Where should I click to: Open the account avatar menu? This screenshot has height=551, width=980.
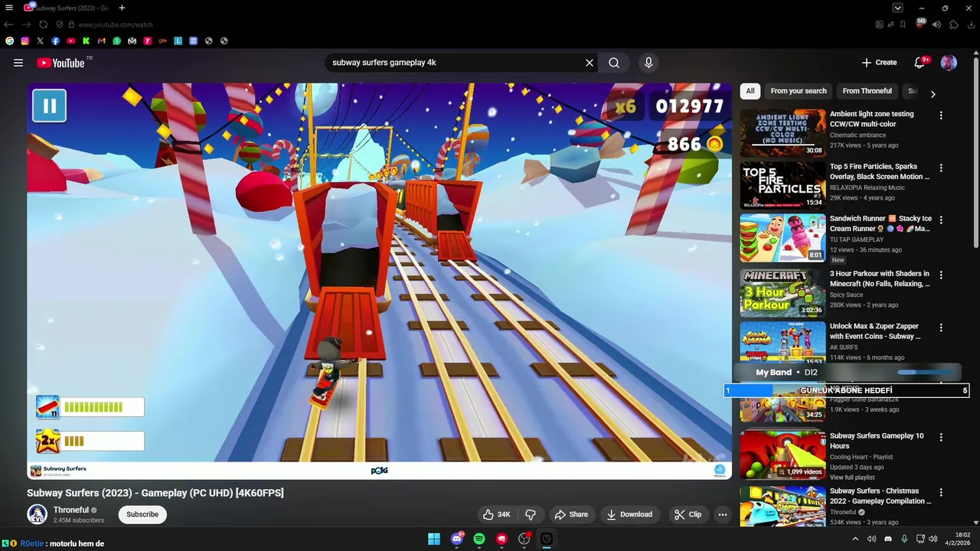pos(949,63)
